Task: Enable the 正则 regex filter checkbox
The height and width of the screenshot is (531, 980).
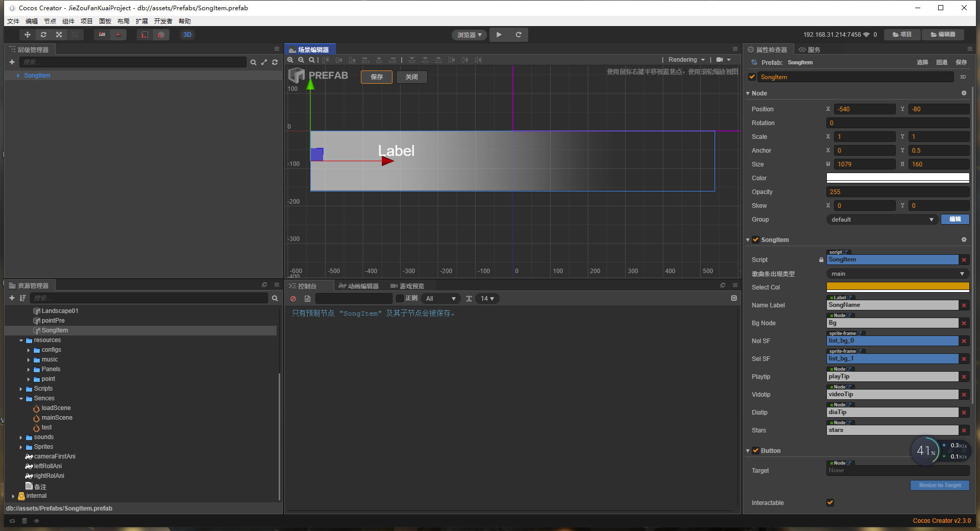Action: tap(400, 299)
